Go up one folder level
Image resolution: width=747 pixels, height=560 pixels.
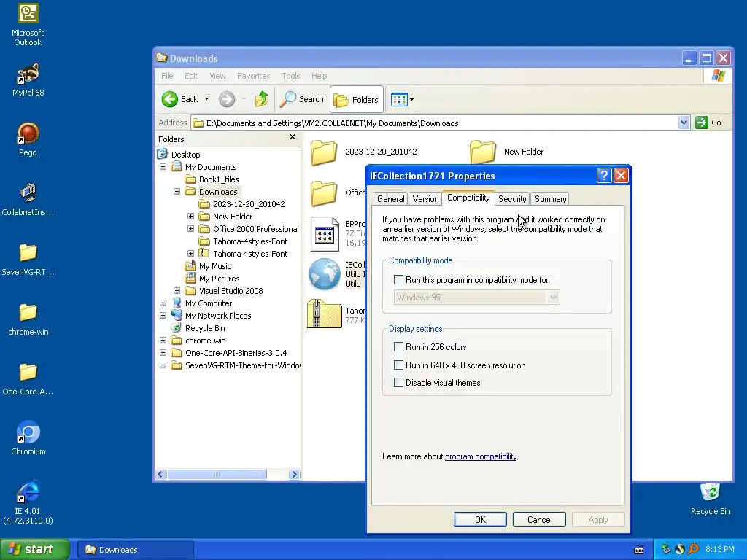pos(262,99)
